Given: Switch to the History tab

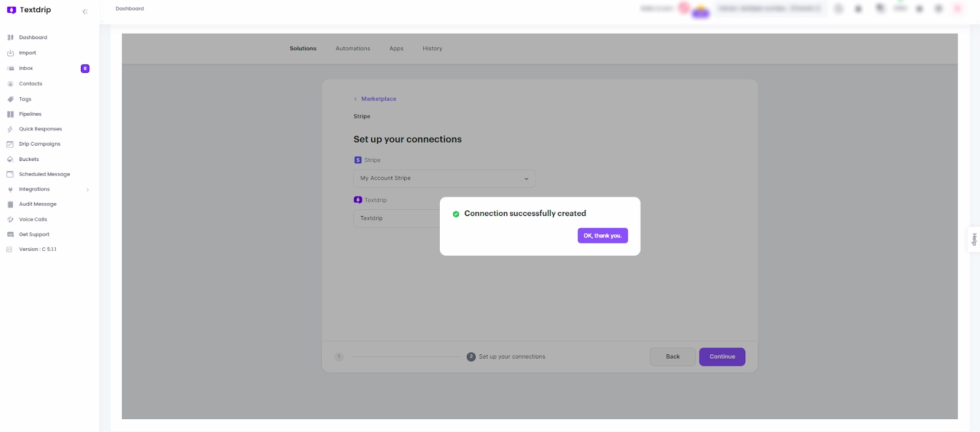Looking at the screenshot, I should click(432, 48).
